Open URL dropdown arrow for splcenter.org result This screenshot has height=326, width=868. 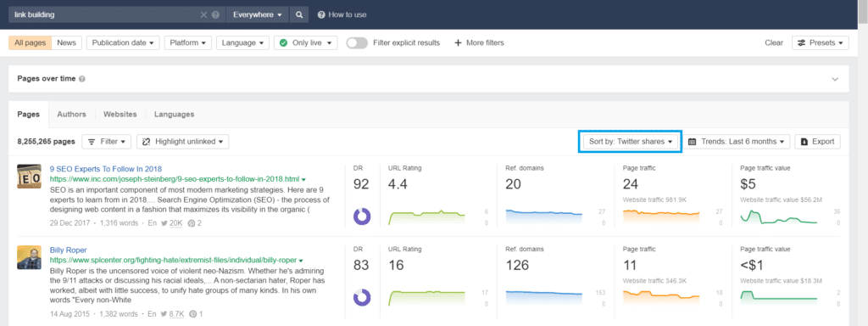tap(301, 260)
